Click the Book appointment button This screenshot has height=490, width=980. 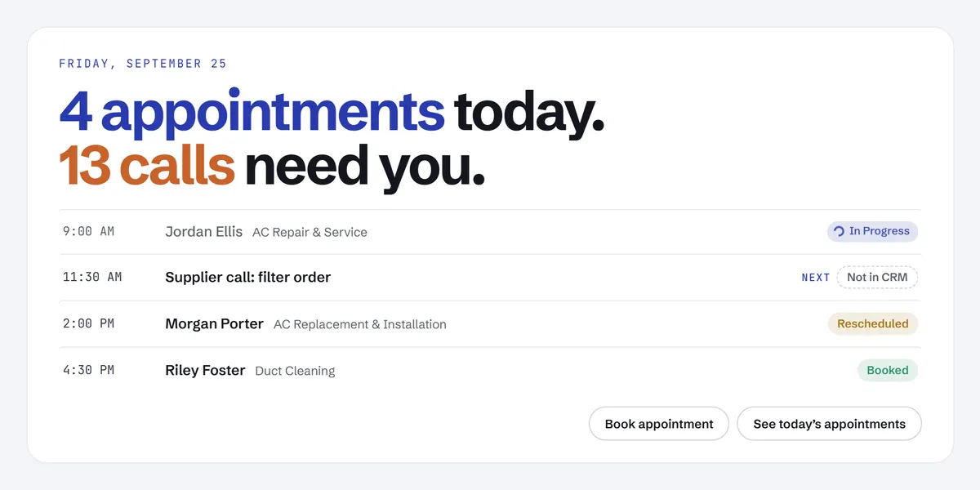pyautogui.click(x=659, y=424)
